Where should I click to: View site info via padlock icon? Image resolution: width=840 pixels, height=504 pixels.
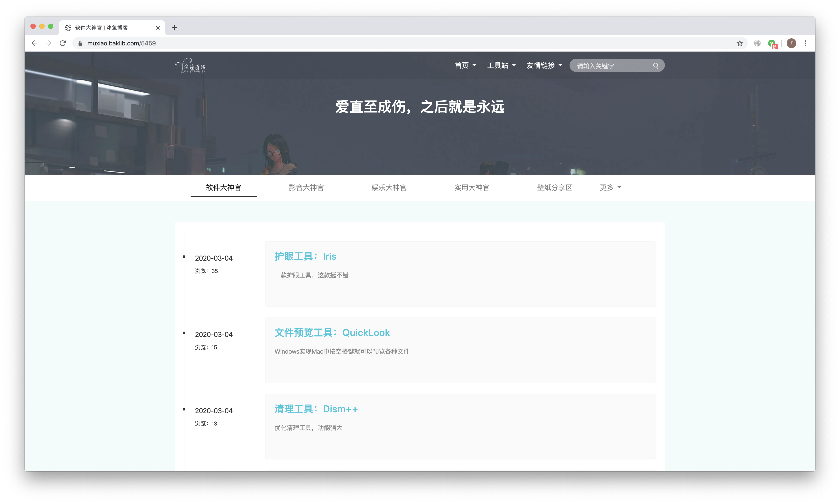80,43
